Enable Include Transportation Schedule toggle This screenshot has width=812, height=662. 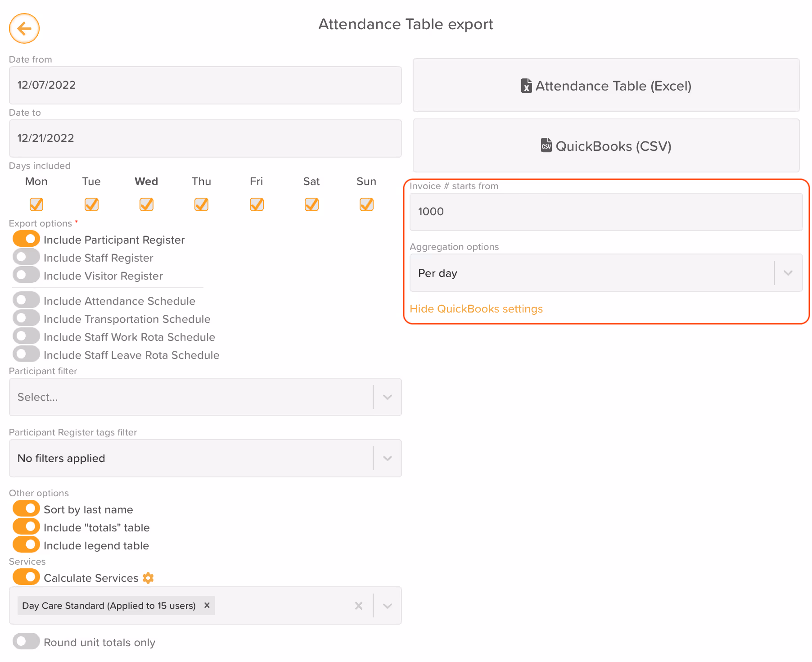coord(26,318)
